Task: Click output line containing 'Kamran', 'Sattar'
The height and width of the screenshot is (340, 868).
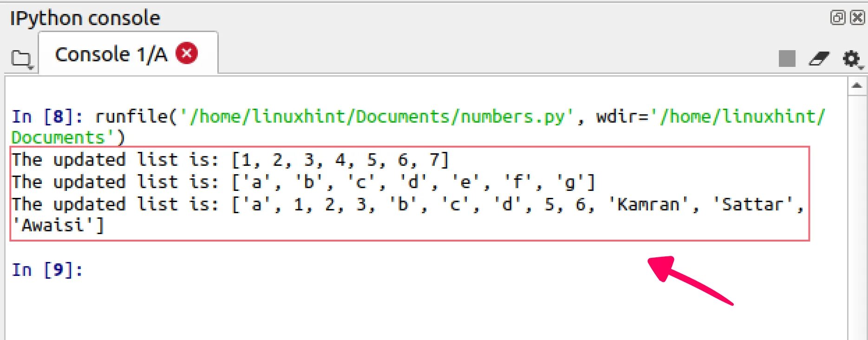Action: click(x=408, y=204)
